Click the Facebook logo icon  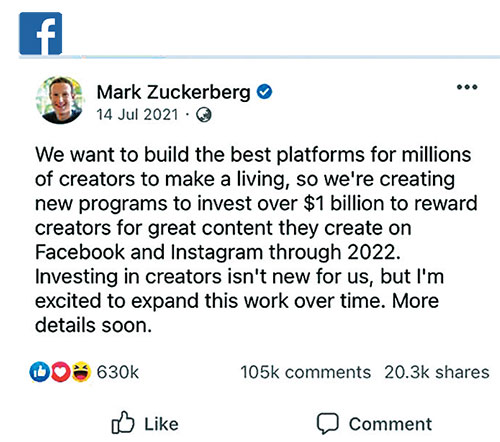(41, 33)
